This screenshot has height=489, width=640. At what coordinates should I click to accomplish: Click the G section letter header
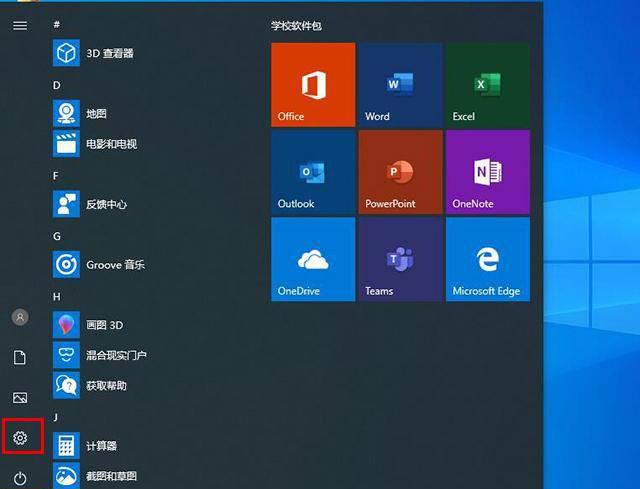pos(57,236)
